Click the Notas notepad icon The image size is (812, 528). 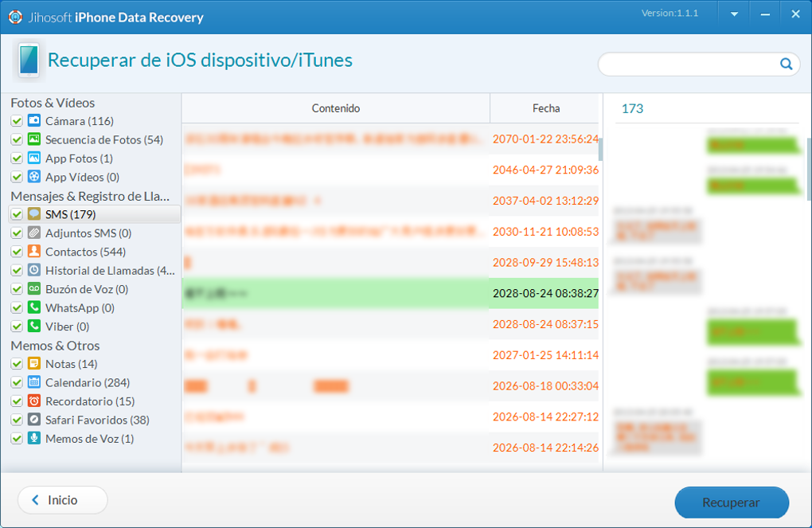coord(34,363)
